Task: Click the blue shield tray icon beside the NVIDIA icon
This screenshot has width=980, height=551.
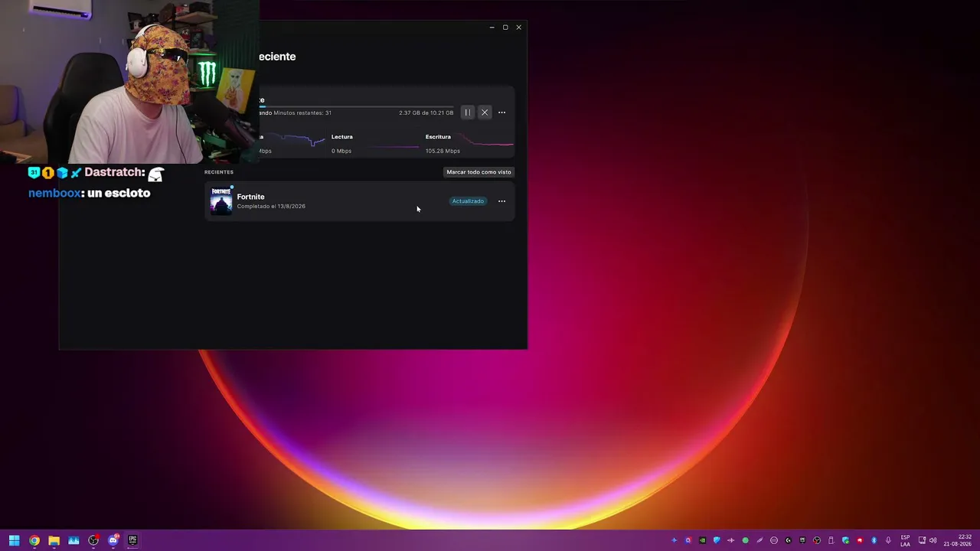Action: coord(717,540)
